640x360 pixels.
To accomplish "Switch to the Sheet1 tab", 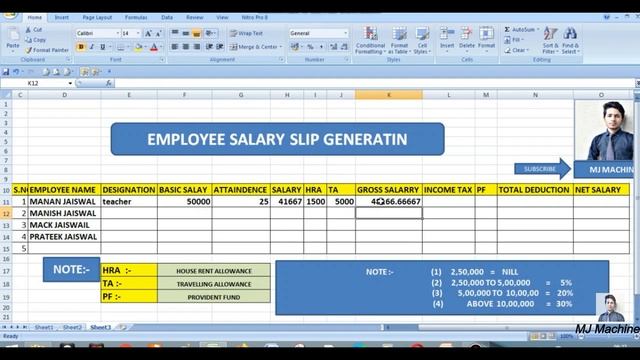I will (44, 327).
